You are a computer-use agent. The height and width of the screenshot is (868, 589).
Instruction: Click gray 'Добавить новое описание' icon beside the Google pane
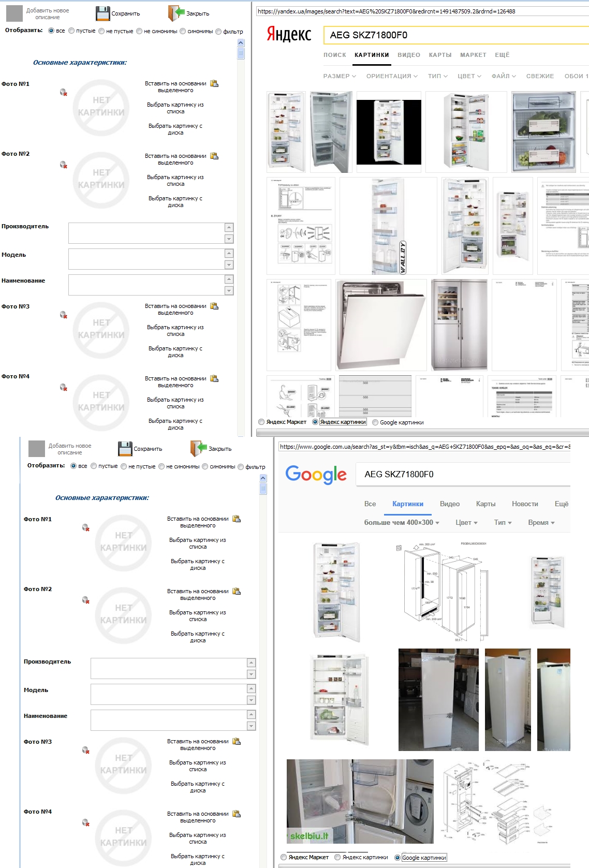coord(37,449)
